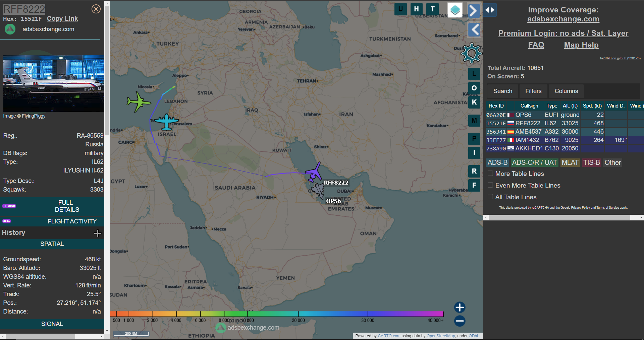Zoom out with the minus button
The width and height of the screenshot is (644, 340).
tap(460, 321)
